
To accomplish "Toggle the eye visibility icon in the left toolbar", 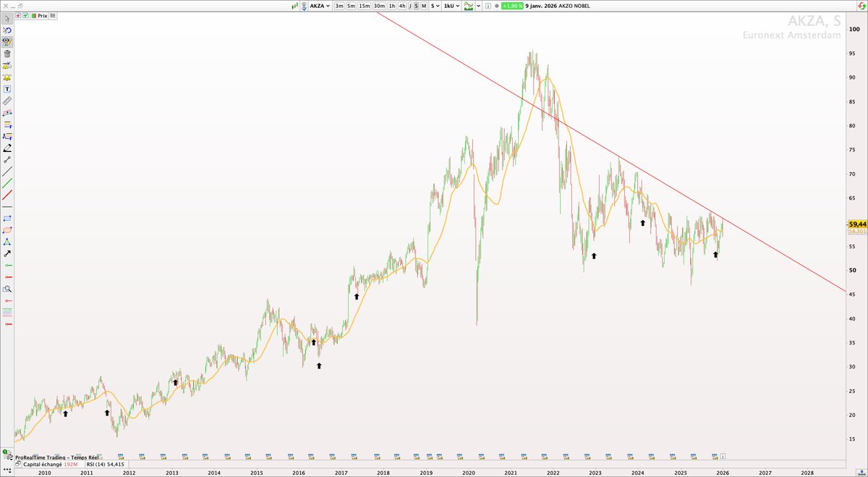I will tap(7, 41).
